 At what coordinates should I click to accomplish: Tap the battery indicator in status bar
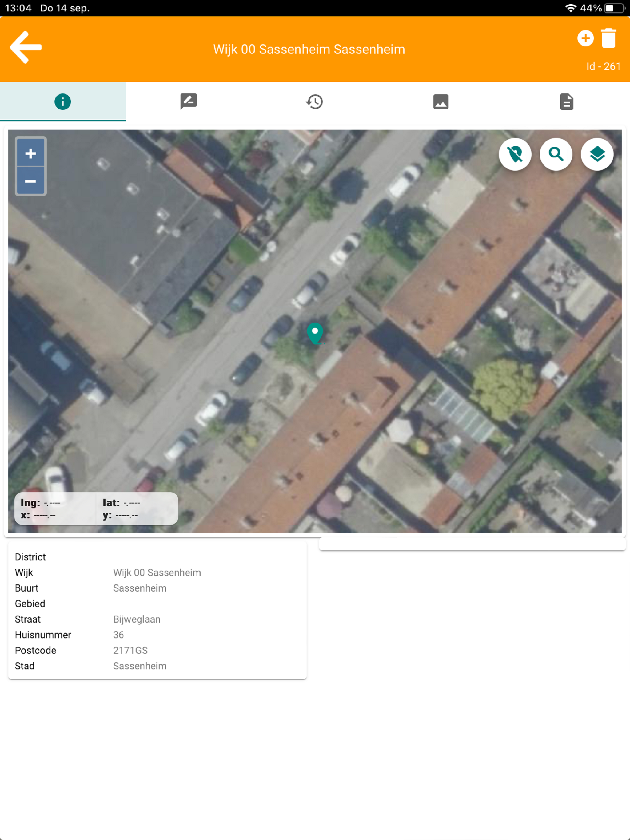pyautogui.click(x=614, y=8)
